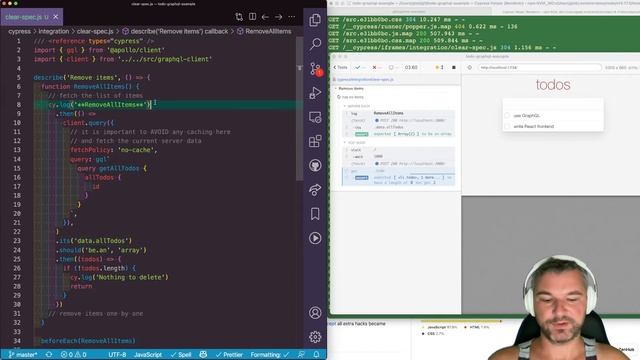The width and height of the screenshot is (640, 360).
Task: Toggle Spell checker in status bar
Action: click(x=181, y=355)
